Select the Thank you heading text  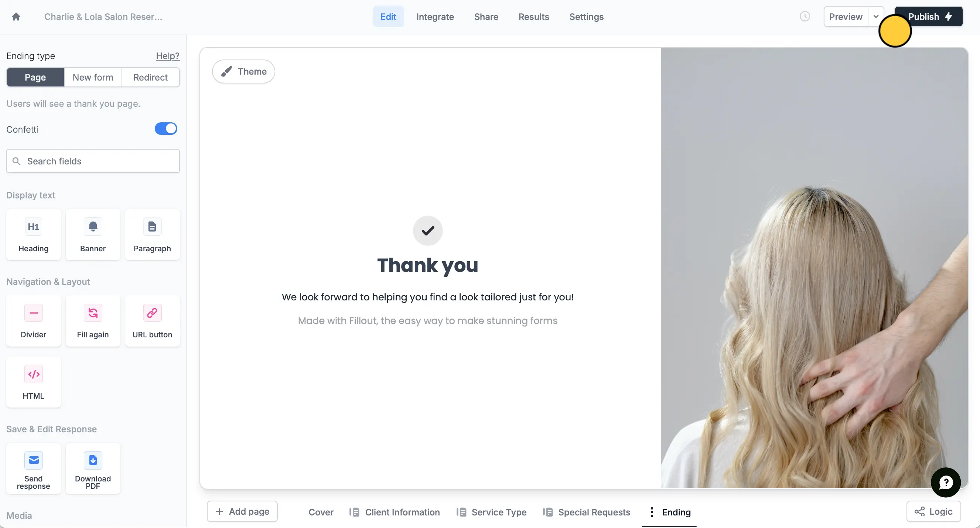(428, 265)
